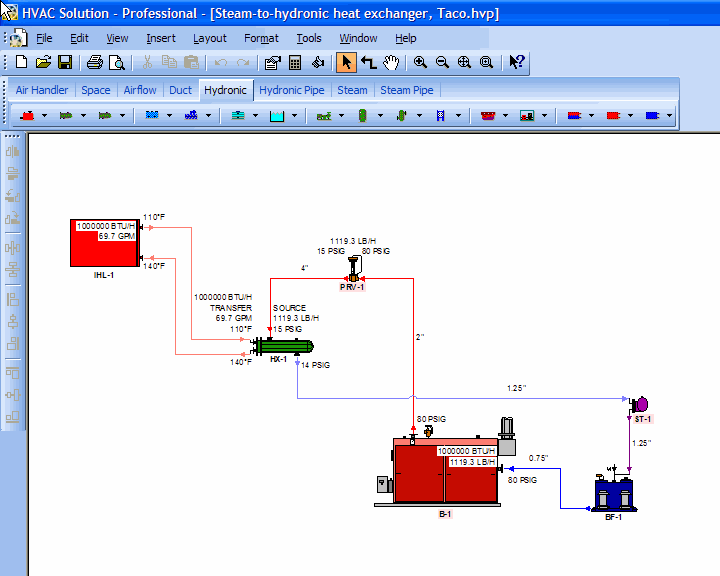Open print preview magnifier page icon

click(117, 62)
